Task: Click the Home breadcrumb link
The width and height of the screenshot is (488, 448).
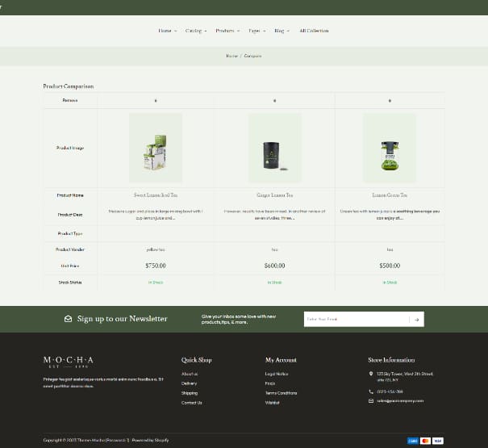Action: click(x=231, y=56)
